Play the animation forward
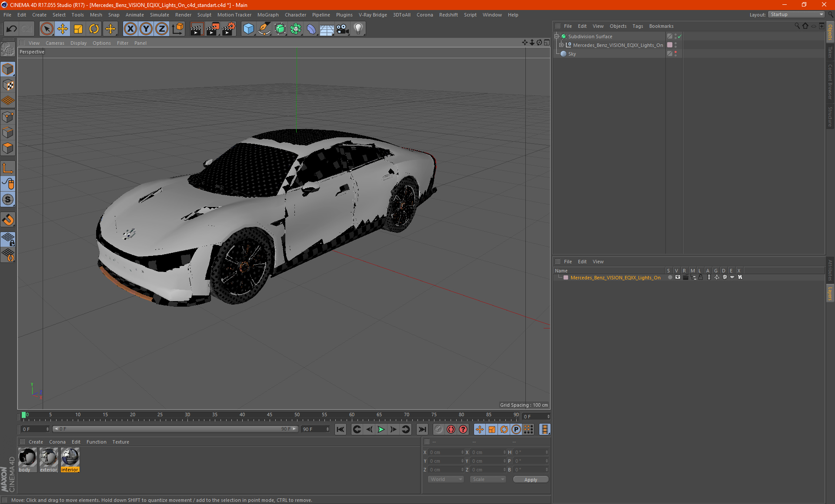The image size is (835, 504). point(381,429)
